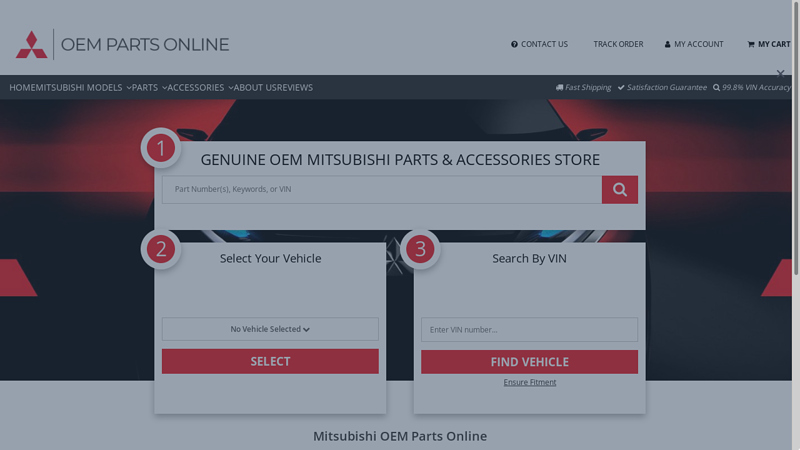The height and width of the screenshot is (450, 800).
Task: Open Contact Us link
Action: click(x=539, y=44)
